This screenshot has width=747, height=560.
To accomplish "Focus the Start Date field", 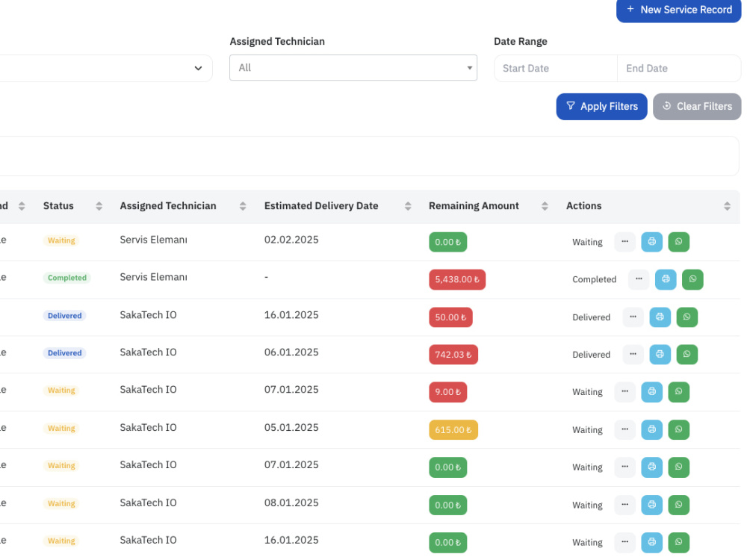I will [556, 68].
